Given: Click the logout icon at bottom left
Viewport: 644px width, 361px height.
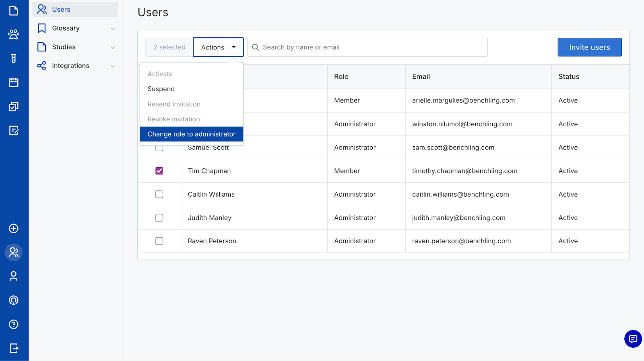Looking at the screenshot, I should tap(14, 348).
